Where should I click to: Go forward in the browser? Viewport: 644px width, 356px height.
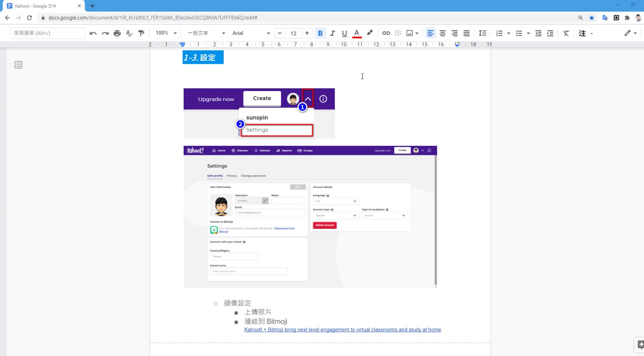pyautogui.click(x=18, y=18)
